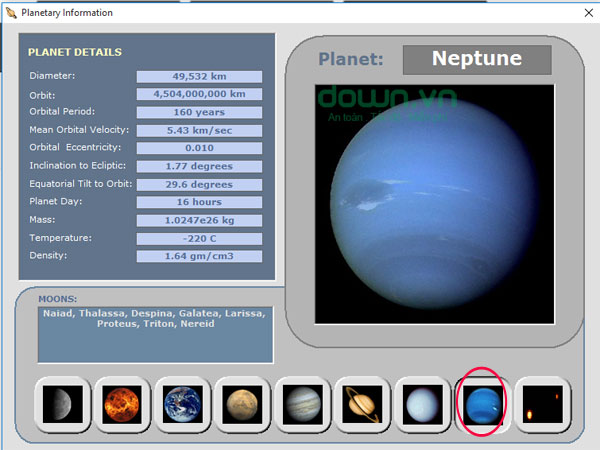Click the Diameter value 49,532 km
600x450 pixels.
coord(199,77)
